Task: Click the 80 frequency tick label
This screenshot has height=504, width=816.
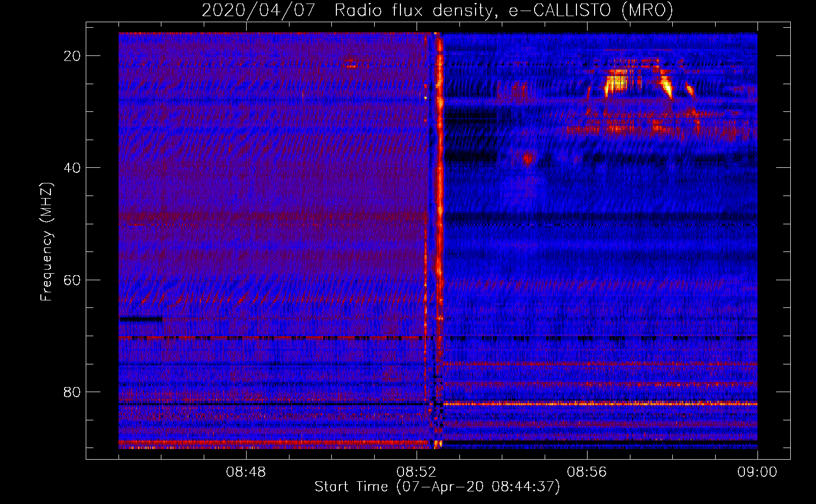Action: (x=72, y=392)
